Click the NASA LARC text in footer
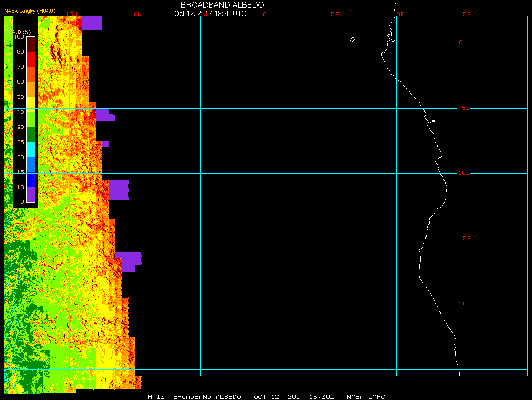Image resolution: width=532 pixels, height=400 pixels. pos(366,397)
